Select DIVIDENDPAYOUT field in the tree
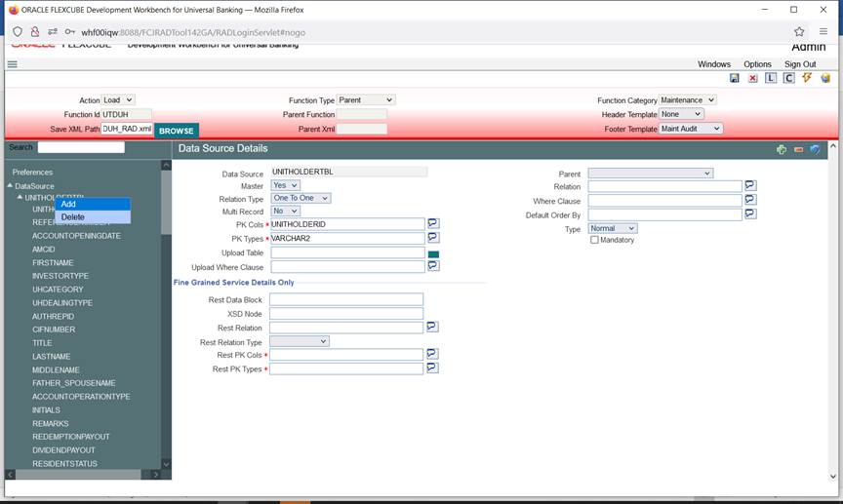The width and height of the screenshot is (843, 504). click(63, 450)
